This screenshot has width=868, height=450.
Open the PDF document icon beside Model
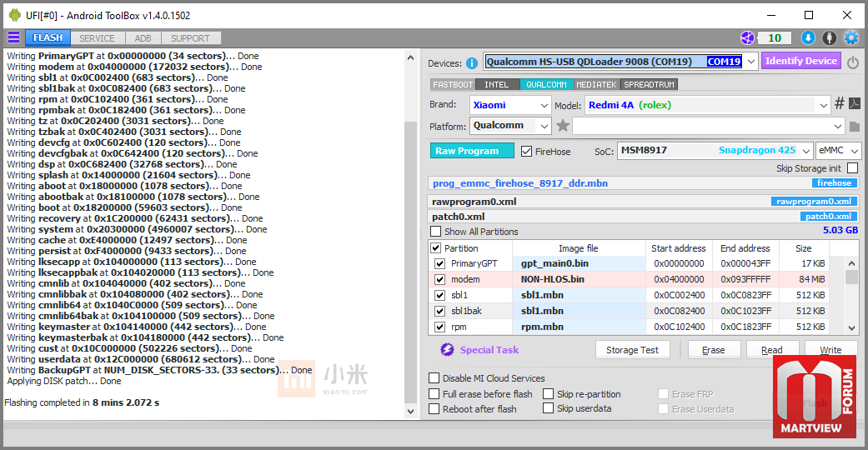tap(855, 103)
